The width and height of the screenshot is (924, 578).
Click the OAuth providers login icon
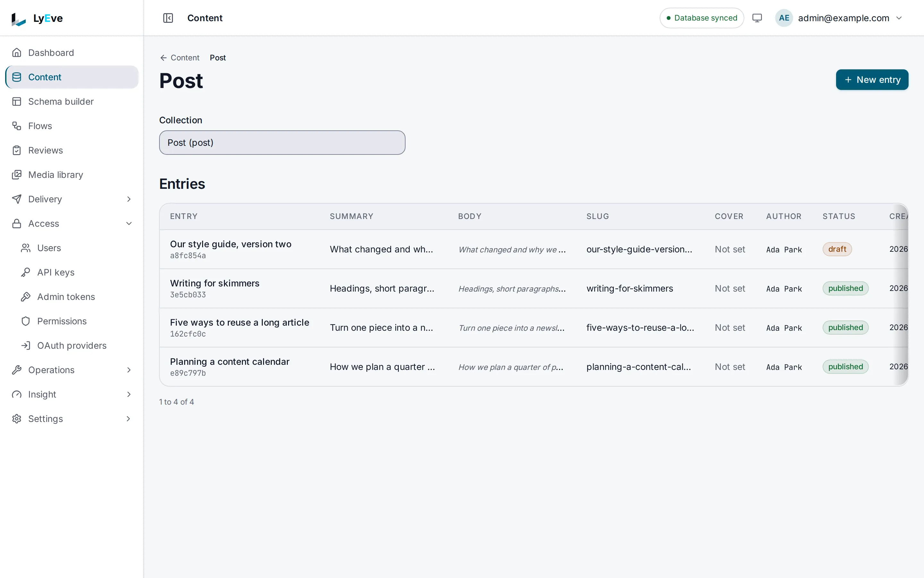26,346
